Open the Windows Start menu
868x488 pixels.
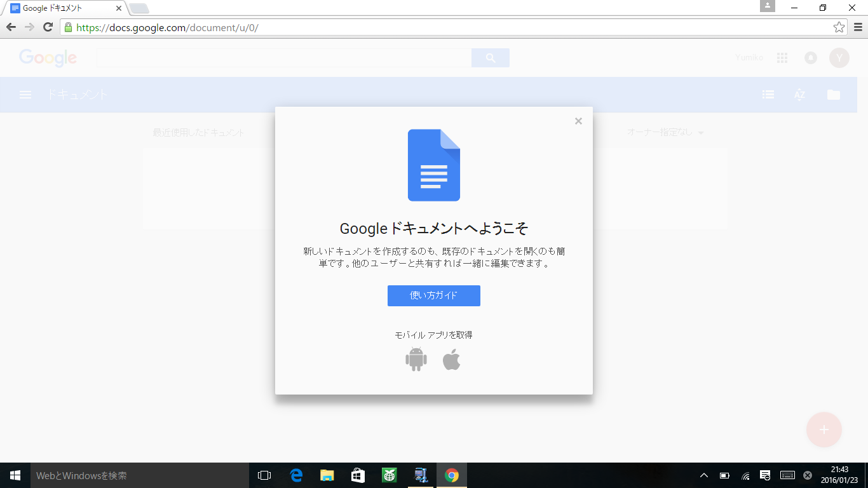point(15,475)
